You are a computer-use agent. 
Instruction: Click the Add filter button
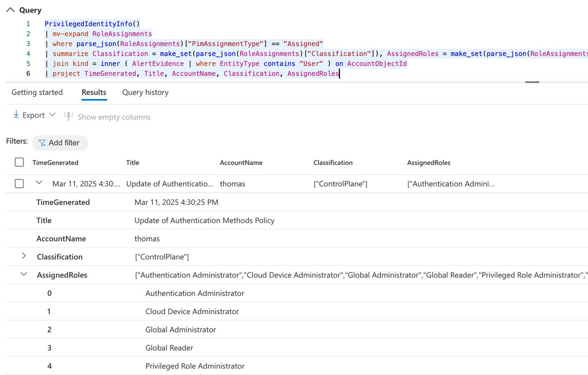[60, 143]
